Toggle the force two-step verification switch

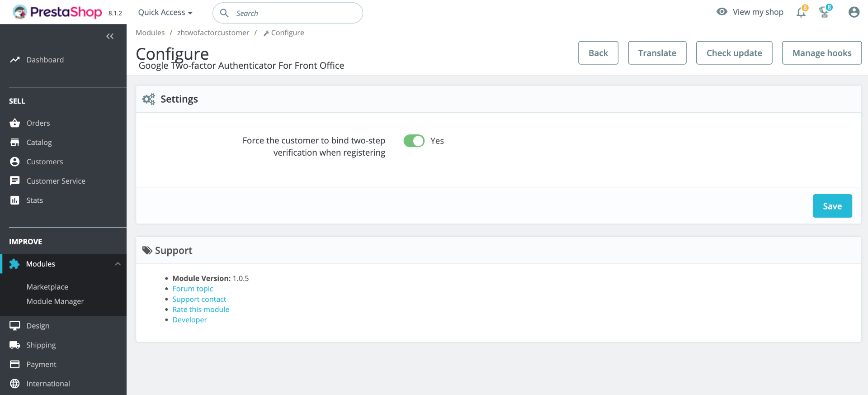click(414, 141)
